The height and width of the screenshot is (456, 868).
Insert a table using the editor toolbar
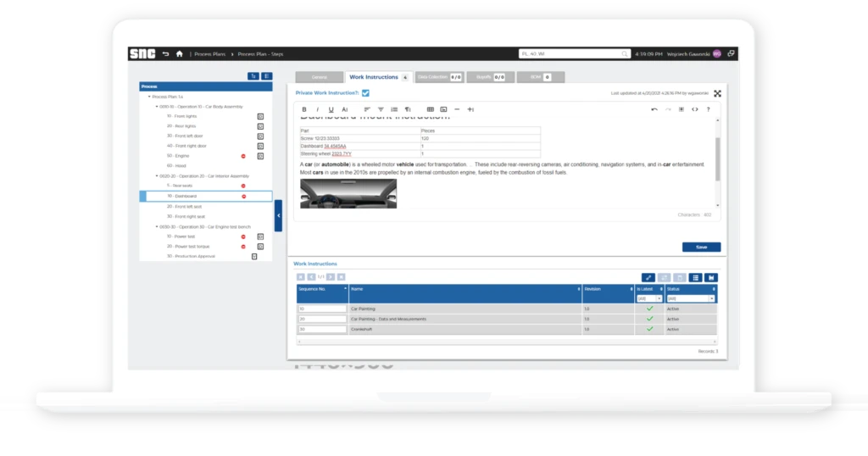[x=431, y=109]
